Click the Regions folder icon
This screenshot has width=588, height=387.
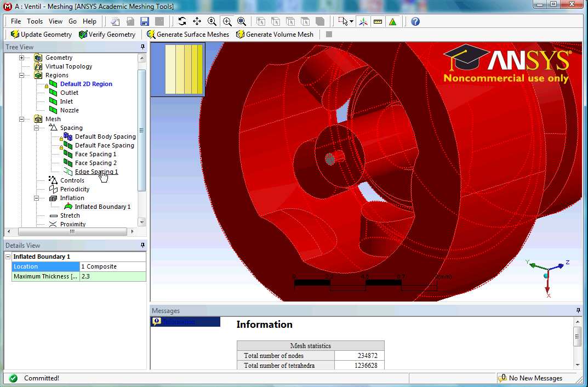pyautogui.click(x=38, y=75)
